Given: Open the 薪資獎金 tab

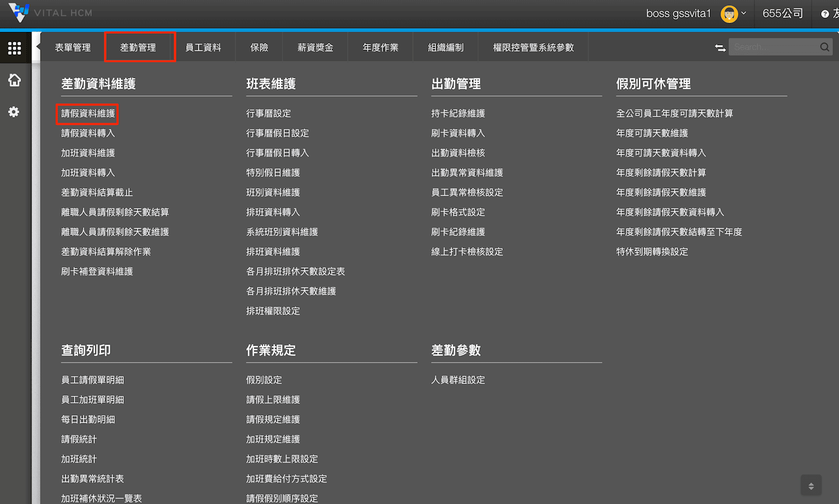Looking at the screenshot, I should pyautogui.click(x=315, y=47).
